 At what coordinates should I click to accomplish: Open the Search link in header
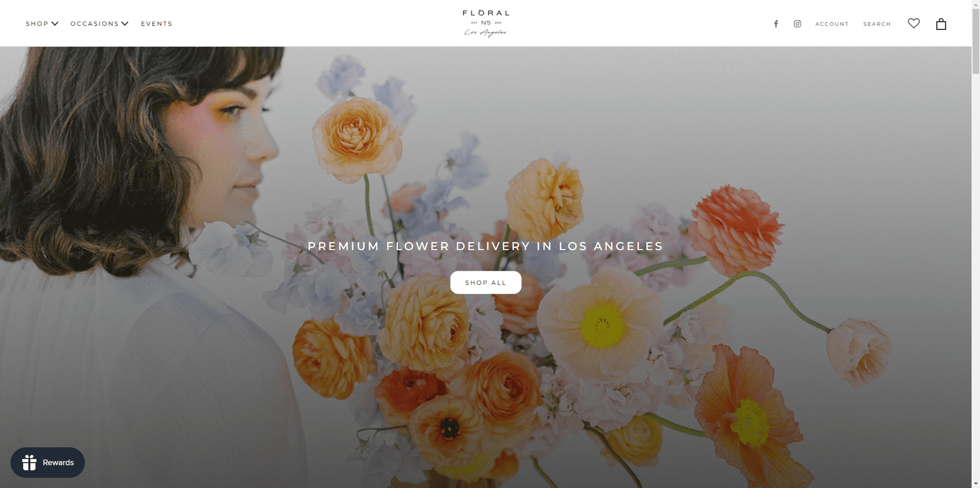[x=877, y=24]
